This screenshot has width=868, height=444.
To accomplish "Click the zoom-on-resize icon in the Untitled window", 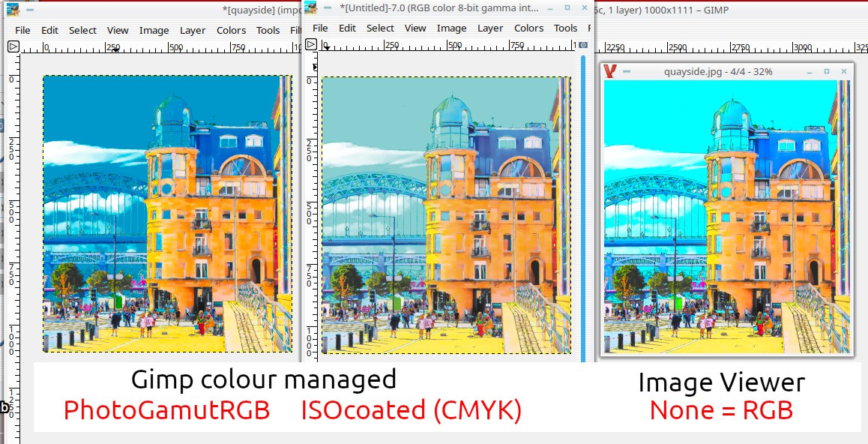I will pos(583,45).
